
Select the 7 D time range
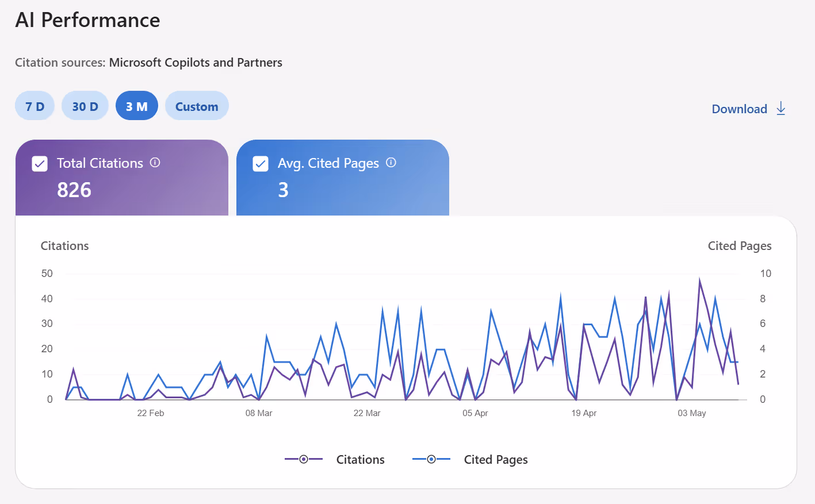tap(35, 106)
